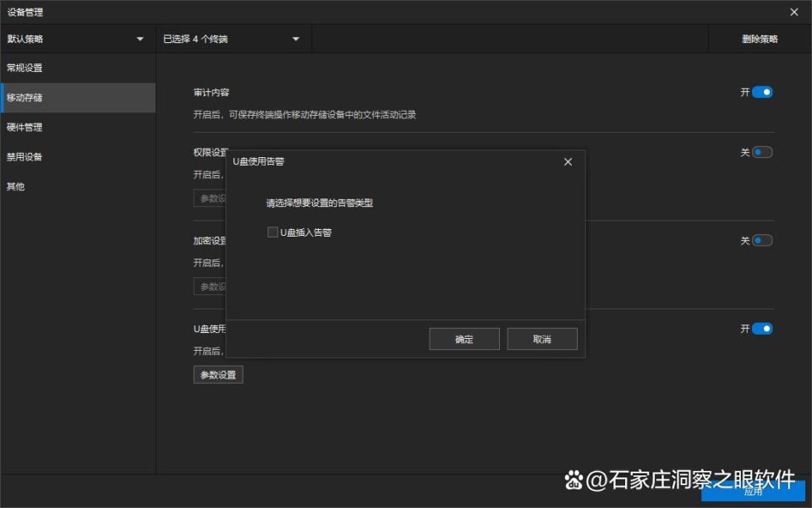
Task: Turn off the U盘使用 switch
Action: 762,329
